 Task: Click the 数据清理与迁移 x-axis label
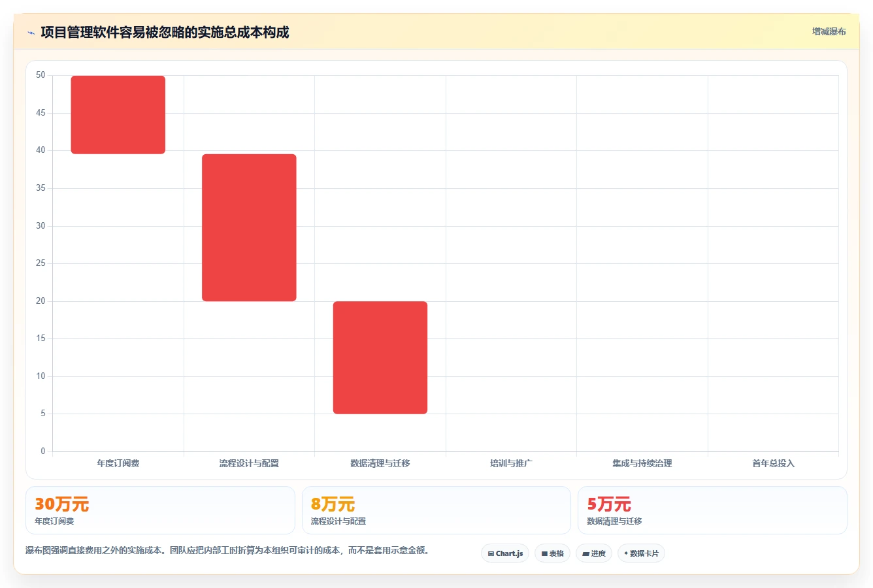(380, 463)
